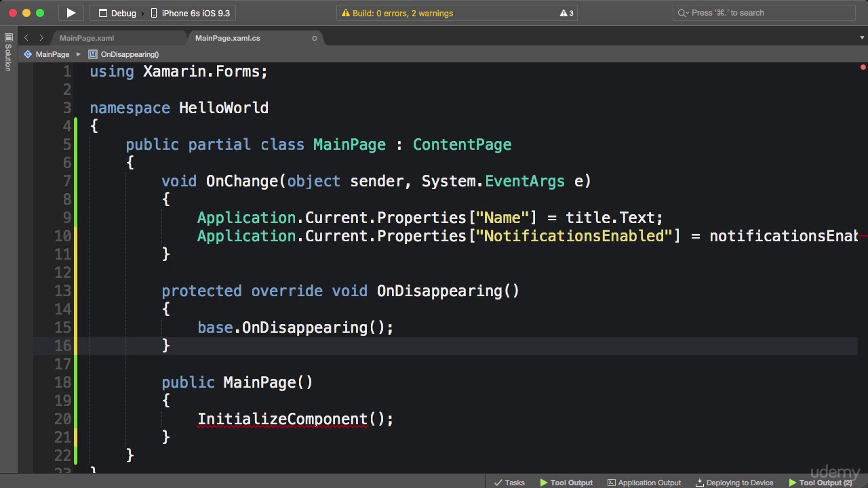Viewport: 868px width, 488px height.
Task: Navigate back with left arrow
Action: point(26,38)
